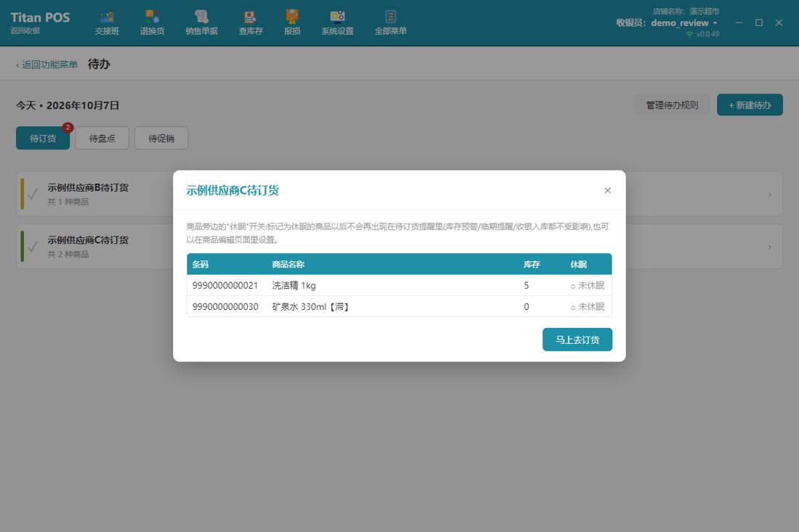Close the 示例供应商C待订货 dialog
799x532 pixels.
tap(607, 190)
